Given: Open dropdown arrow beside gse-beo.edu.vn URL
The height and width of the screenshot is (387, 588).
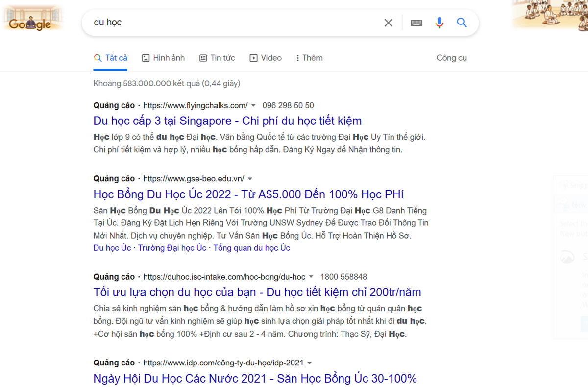Looking at the screenshot, I should pos(250,179).
